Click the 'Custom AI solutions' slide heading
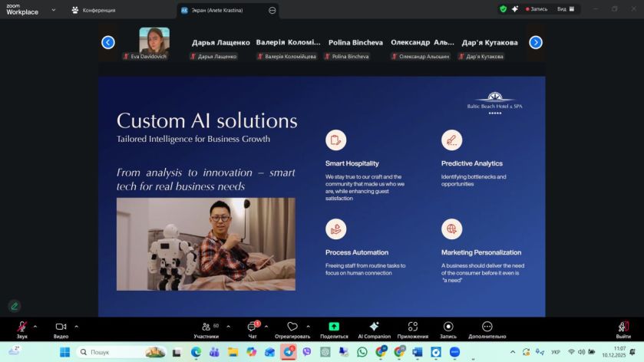This screenshot has width=644, height=362. pos(207,120)
